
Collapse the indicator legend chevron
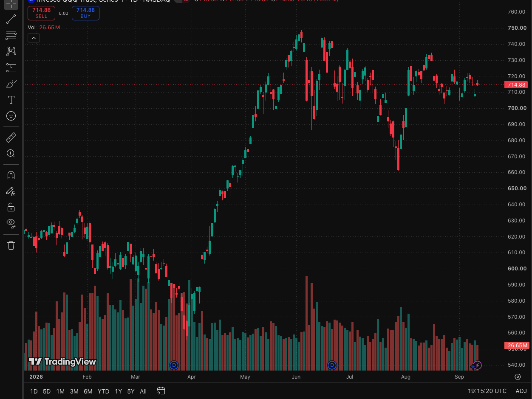tap(34, 38)
